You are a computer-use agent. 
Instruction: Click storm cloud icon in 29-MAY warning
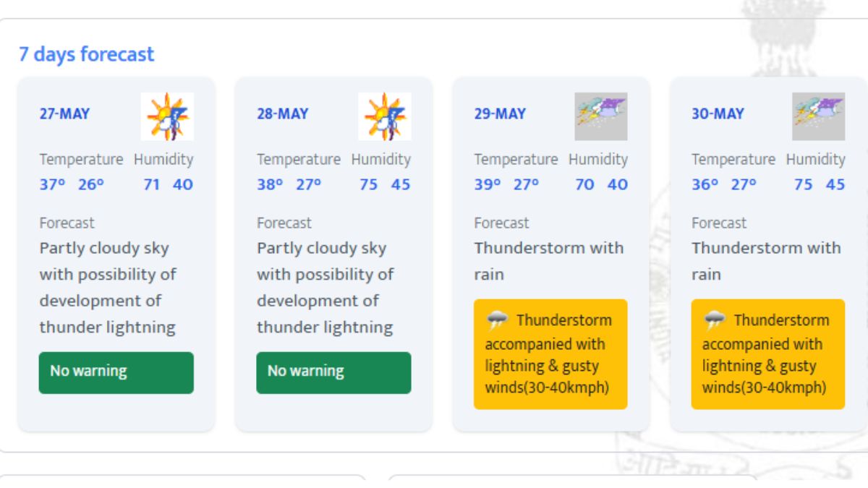pos(498,320)
